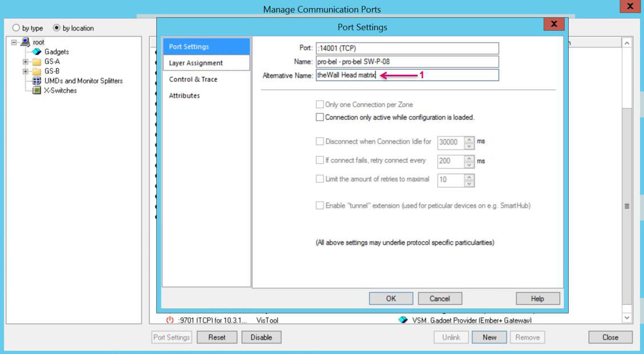
Task: Click Cancel in Port Settings dialog
Action: pos(439,298)
